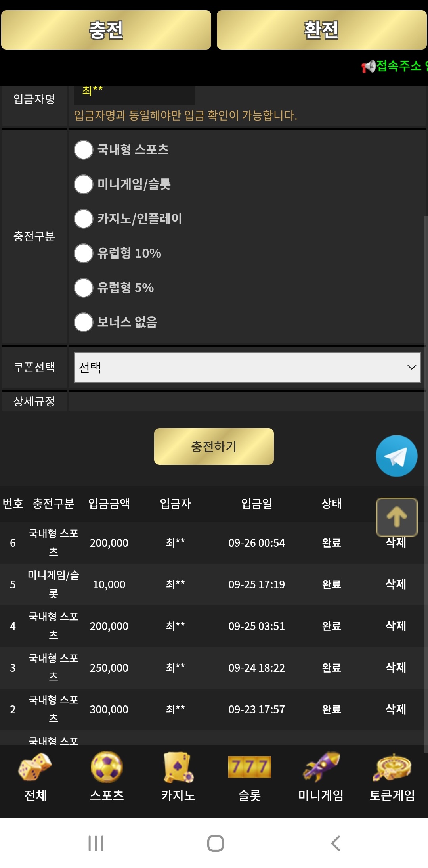Screen dimensions: 428x868
Task: Open the 미니게임 rocket icon
Action: (321, 767)
